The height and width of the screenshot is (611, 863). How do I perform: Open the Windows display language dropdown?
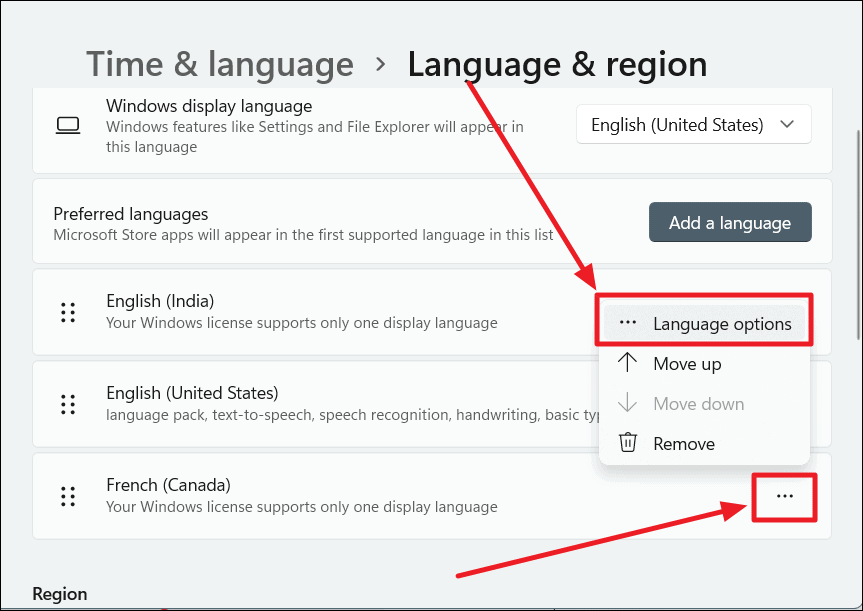coord(693,124)
